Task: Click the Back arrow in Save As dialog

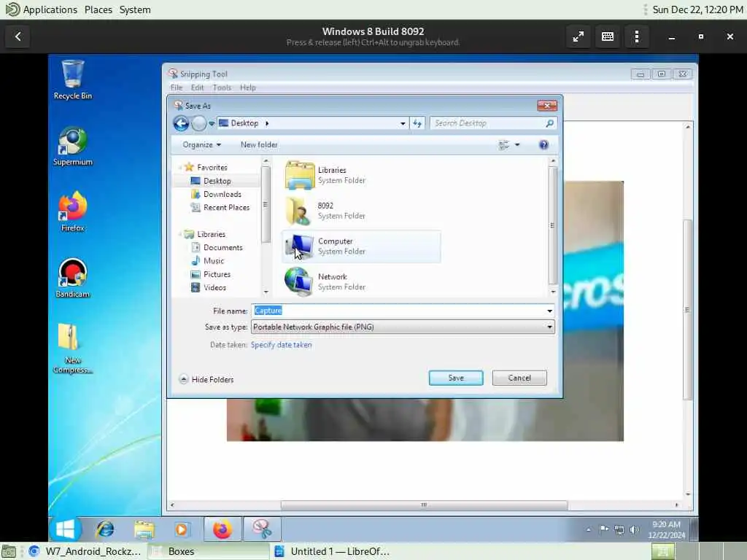Action: [x=181, y=123]
